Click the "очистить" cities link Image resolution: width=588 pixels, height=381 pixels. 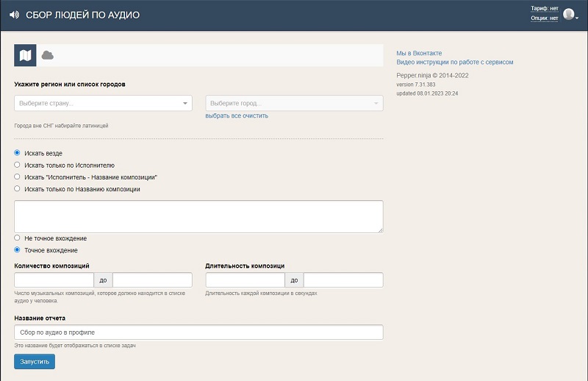click(x=255, y=116)
